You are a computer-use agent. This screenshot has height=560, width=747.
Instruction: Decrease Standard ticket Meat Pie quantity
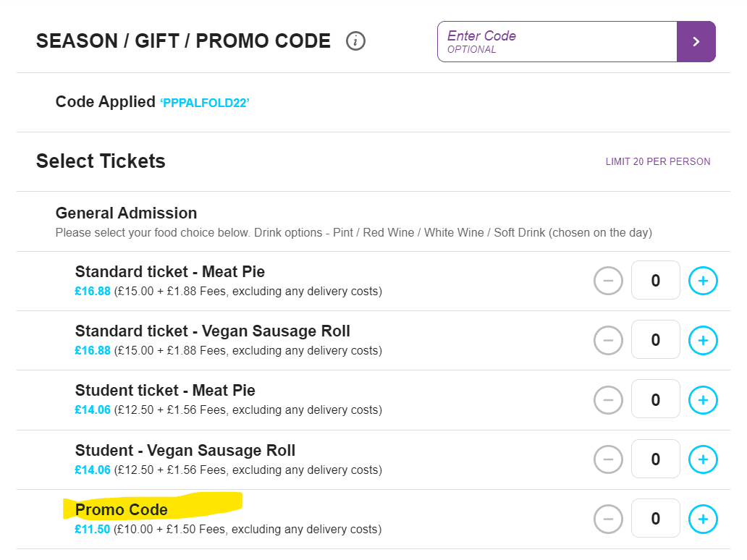pyautogui.click(x=608, y=281)
